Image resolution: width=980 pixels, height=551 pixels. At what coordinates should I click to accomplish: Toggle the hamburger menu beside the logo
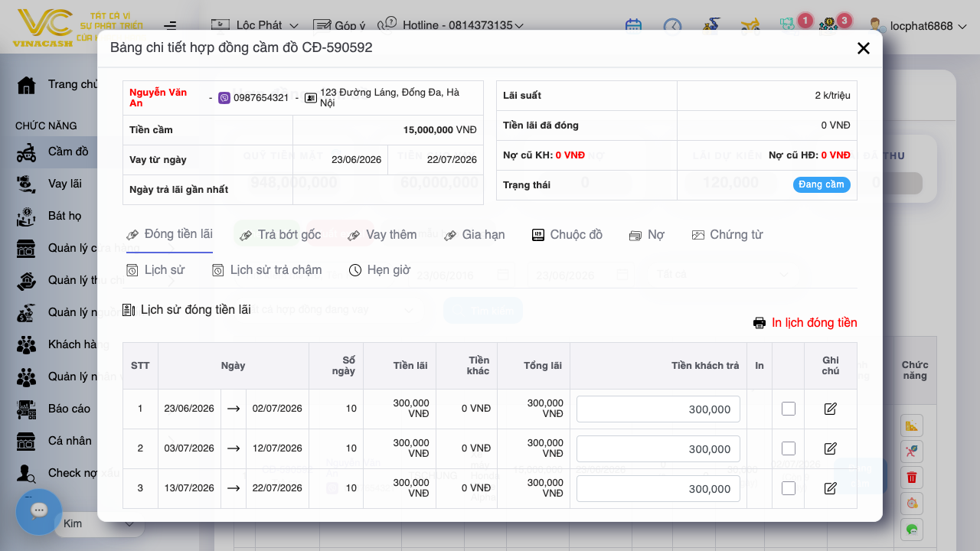170,26
